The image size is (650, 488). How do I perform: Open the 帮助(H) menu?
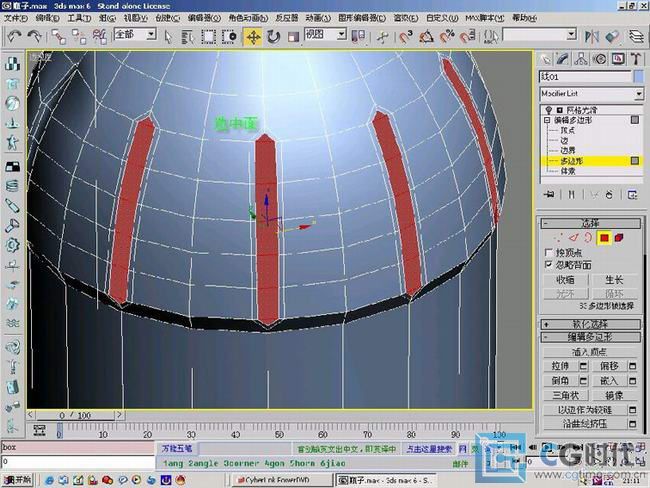point(524,18)
